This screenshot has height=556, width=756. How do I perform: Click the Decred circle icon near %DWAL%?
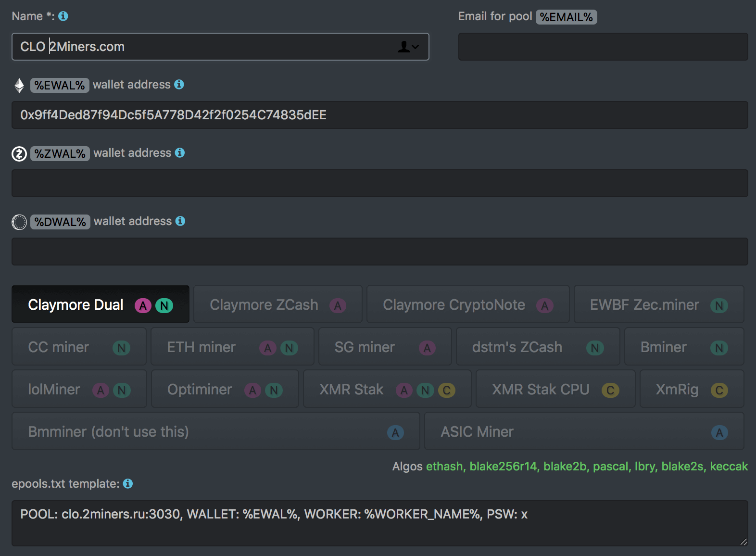(19, 222)
